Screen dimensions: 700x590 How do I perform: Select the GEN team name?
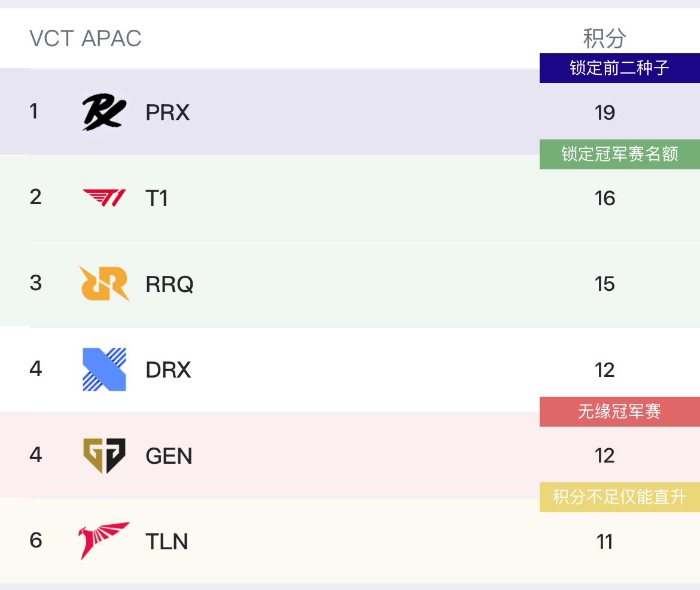[169, 456]
